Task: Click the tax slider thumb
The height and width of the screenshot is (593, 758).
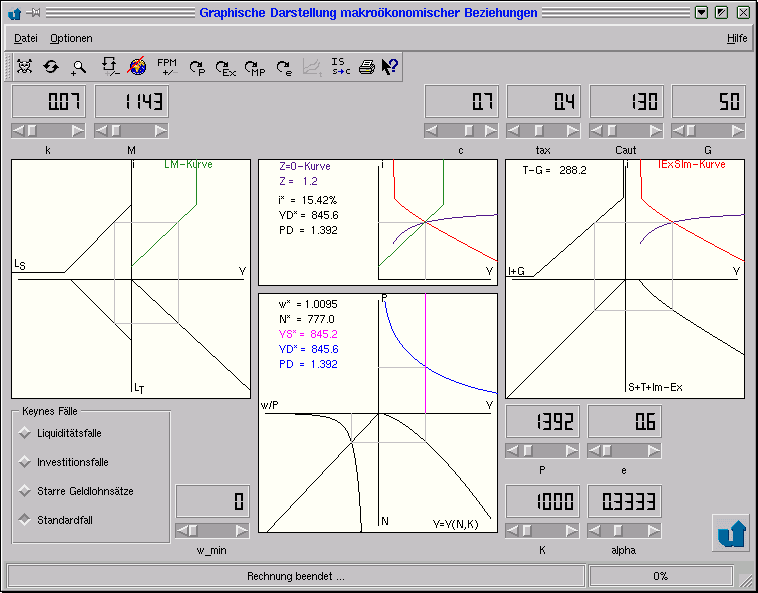Action: (x=539, y=130)
